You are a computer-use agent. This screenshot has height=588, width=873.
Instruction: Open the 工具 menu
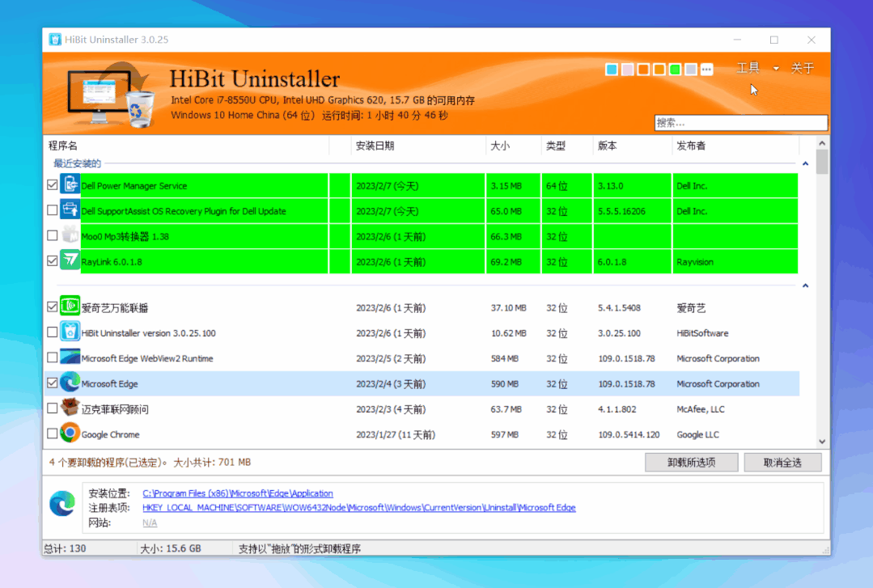[x=748, y=69]
